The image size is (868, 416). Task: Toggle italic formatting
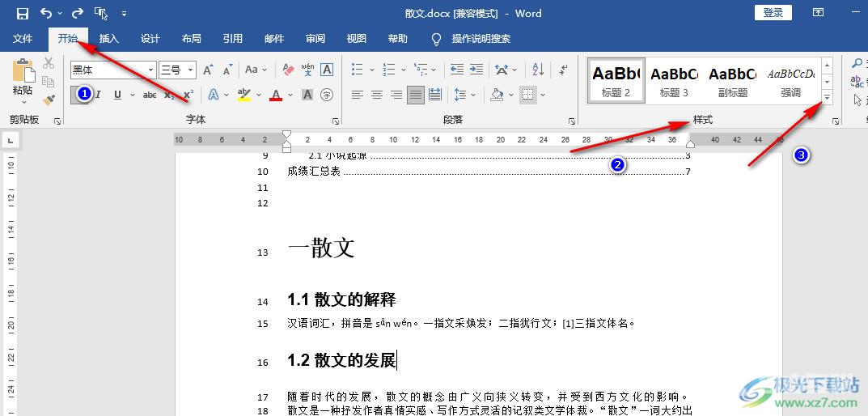pos(99,95)
